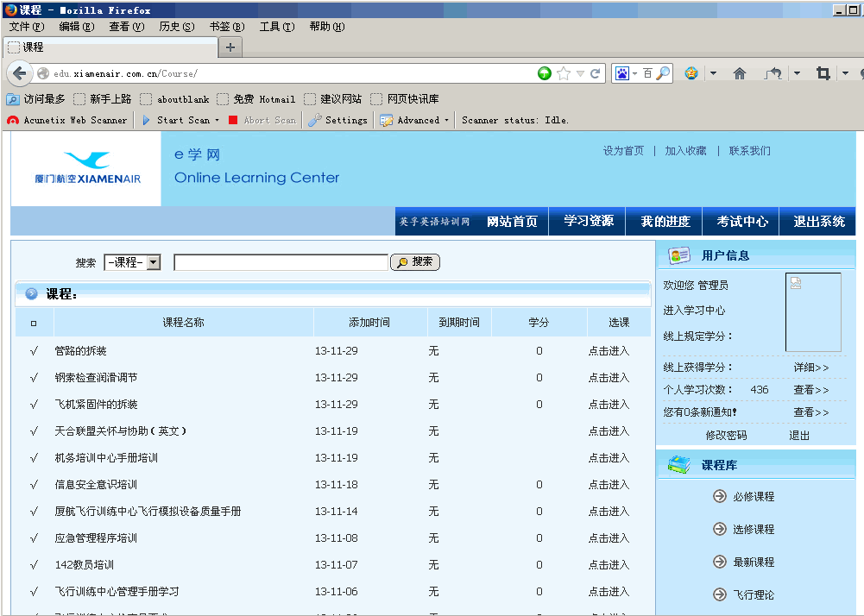Click the search magnifier in browser search box

click(664, 73)
